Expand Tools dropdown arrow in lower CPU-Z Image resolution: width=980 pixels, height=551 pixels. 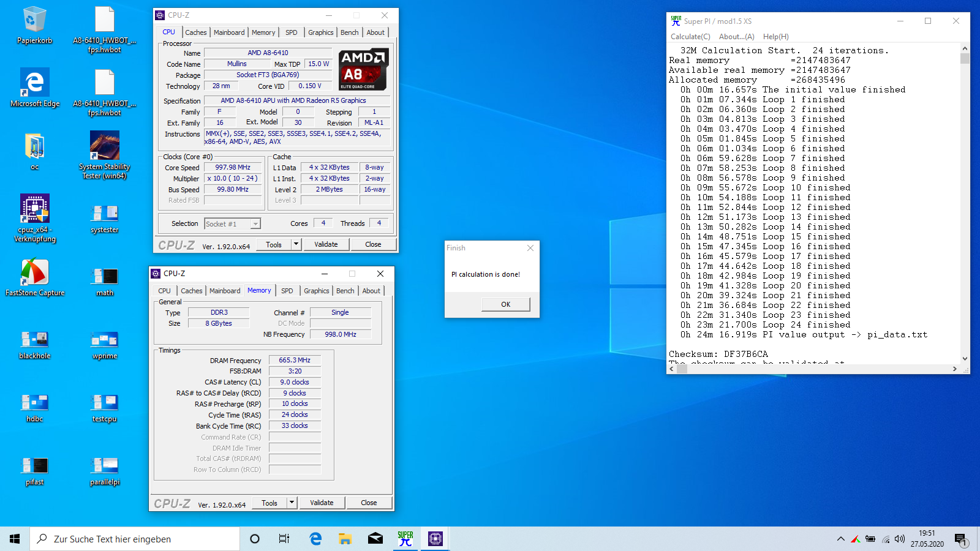[x=292, y=503]
